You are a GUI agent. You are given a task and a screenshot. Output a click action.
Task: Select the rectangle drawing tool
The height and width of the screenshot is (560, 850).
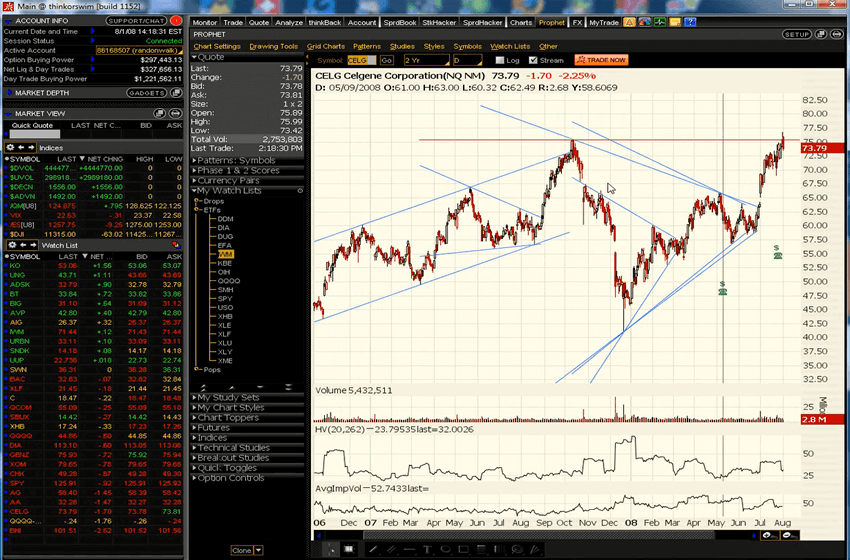463,549
